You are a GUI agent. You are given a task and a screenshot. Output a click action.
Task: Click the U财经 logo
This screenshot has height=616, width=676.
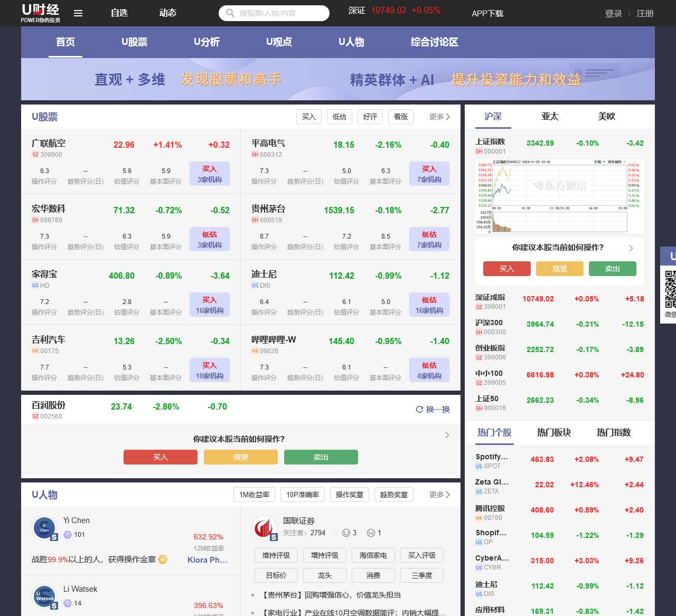tap(41, 13)
